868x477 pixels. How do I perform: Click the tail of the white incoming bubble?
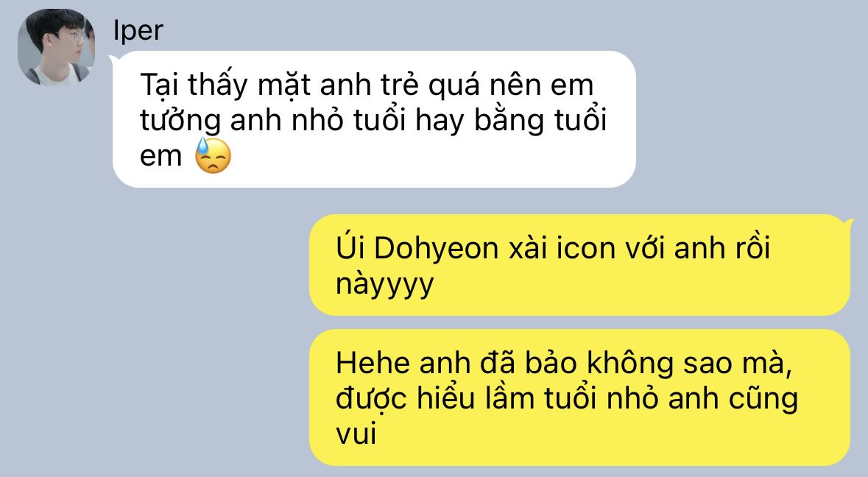114,57
